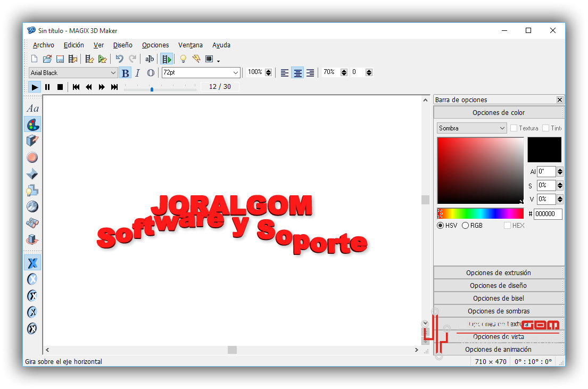Click the rainbow hue bar
Image resolution: width=588 pixels, height=389 pixels.
coord(481,213)
